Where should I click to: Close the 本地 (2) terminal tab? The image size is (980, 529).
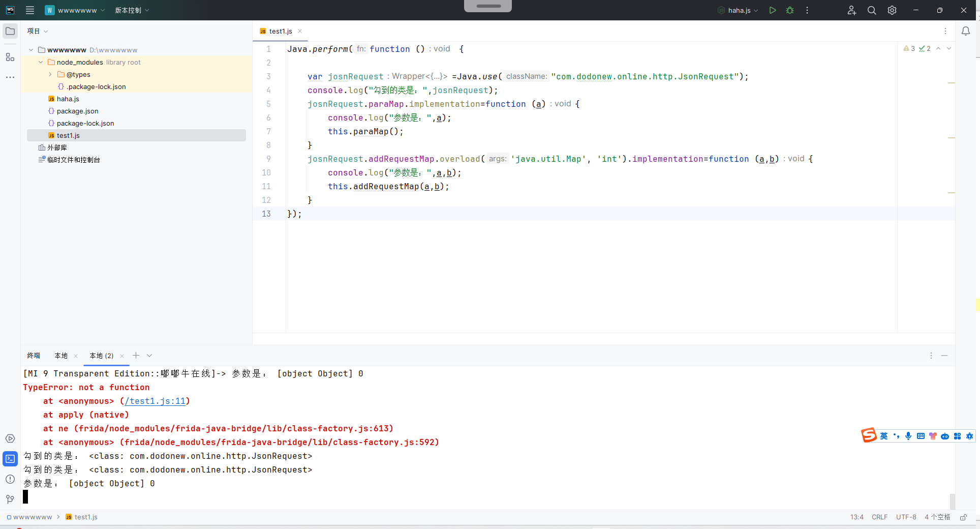pos(122,356)
